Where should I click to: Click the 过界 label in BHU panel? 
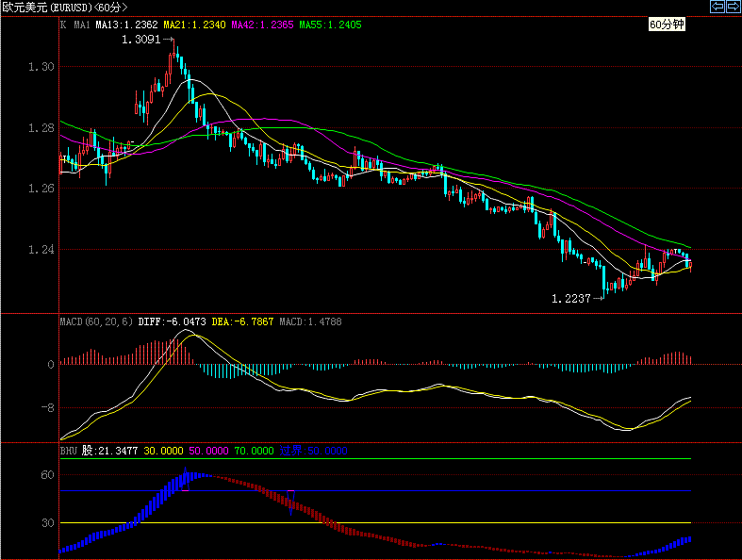pyautogui.click(x=291, y=451)
